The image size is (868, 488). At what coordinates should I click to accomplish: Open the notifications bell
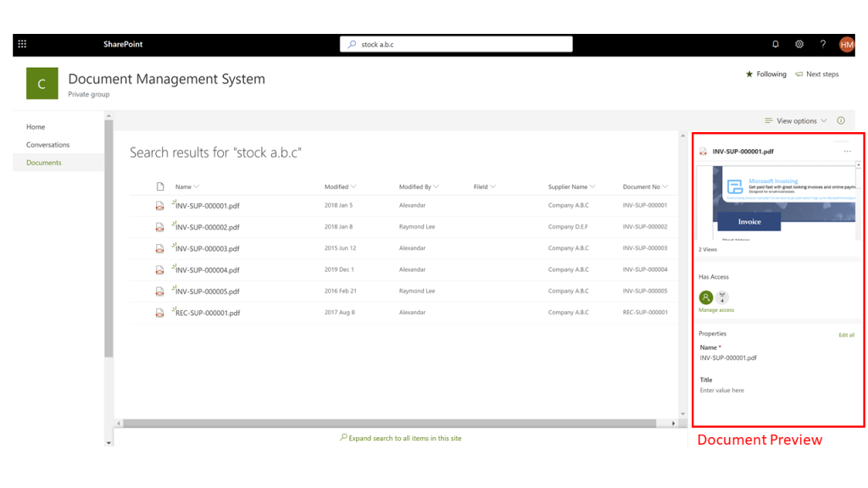pos(775,44)
